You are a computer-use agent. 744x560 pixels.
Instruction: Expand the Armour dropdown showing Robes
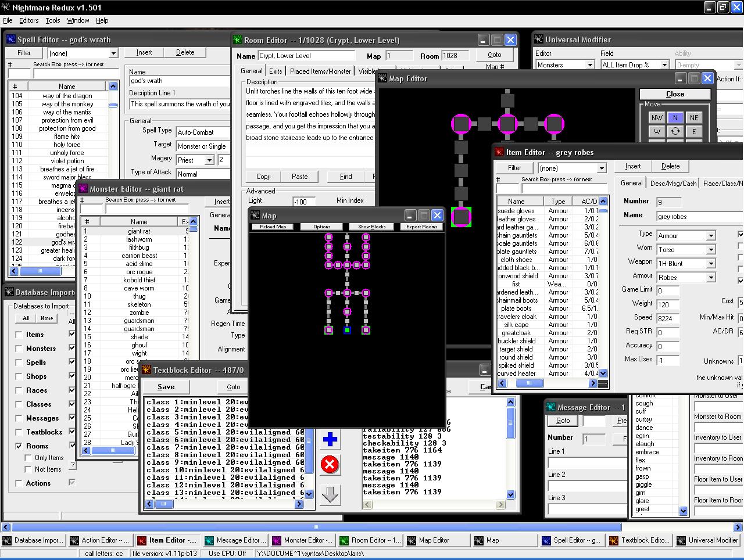coord(710,278)
